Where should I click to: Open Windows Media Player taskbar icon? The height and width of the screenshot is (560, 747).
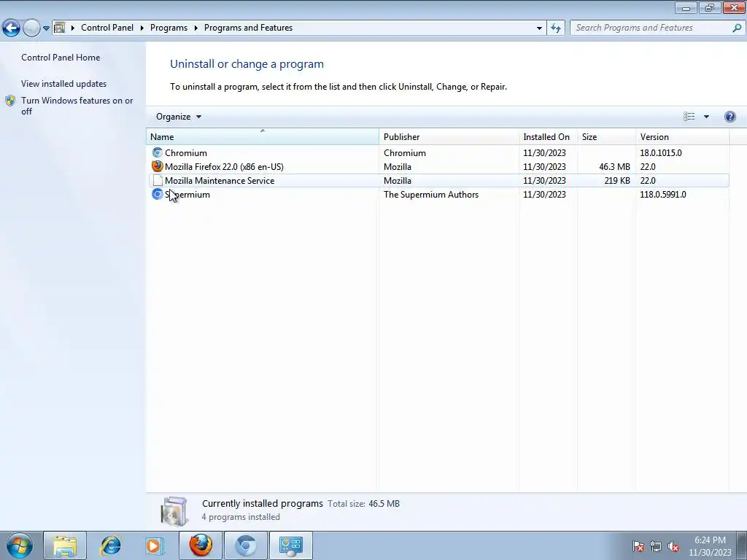tap(155, 545)
